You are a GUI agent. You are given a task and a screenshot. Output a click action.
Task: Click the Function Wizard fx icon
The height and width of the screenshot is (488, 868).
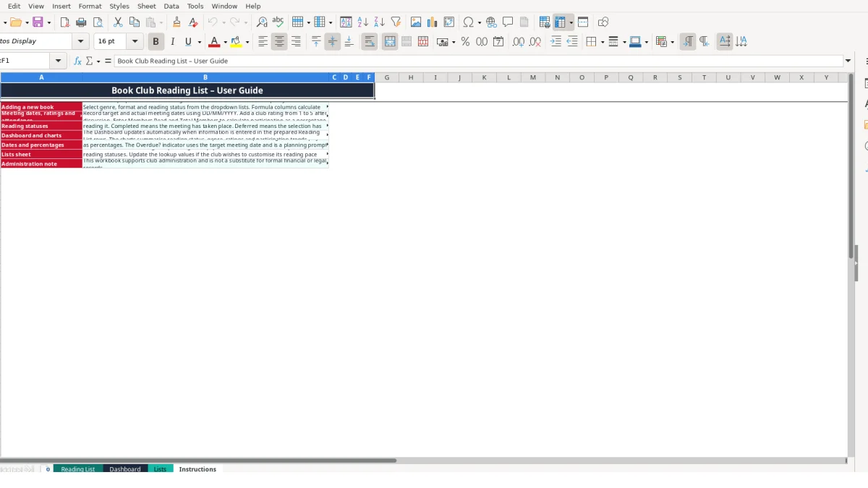[78, 61]
